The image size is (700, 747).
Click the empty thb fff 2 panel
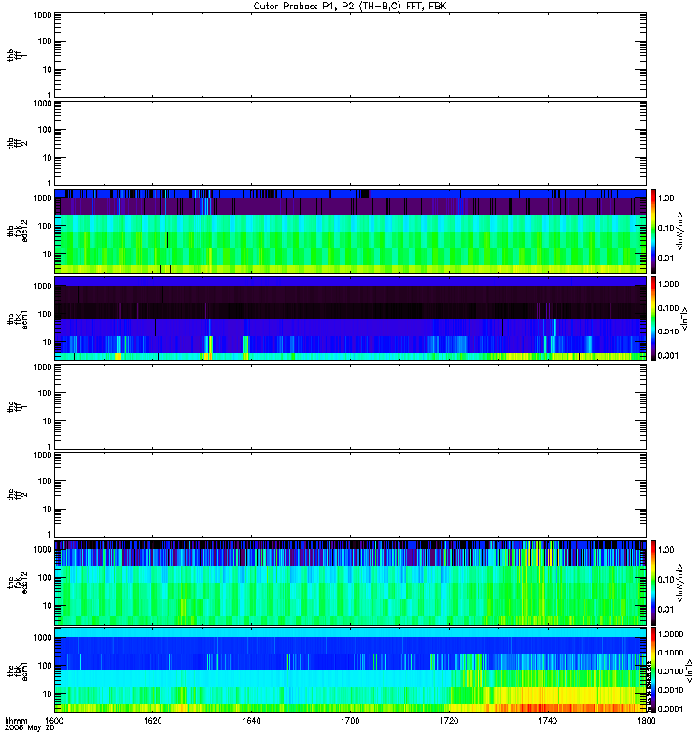pos(350,143)
